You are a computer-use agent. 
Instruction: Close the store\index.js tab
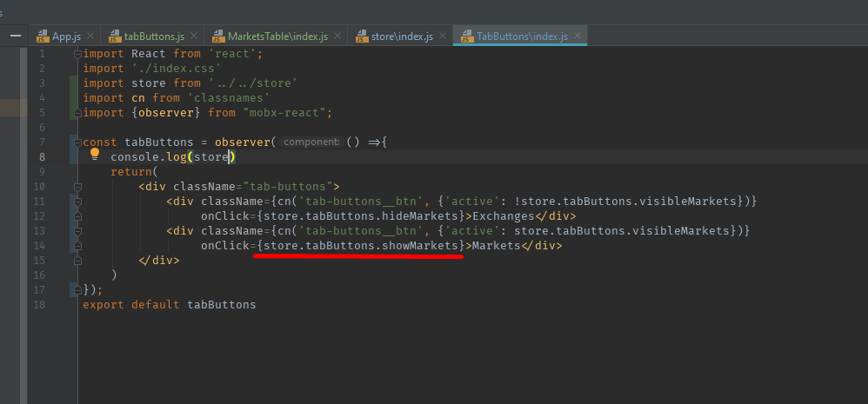(x=443, y=36)
